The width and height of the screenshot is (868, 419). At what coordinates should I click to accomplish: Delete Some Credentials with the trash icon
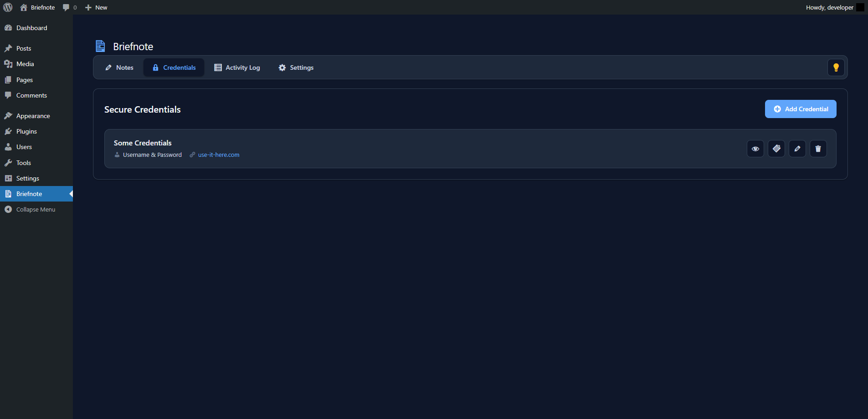pyautogui.click(x=818, y=149)
